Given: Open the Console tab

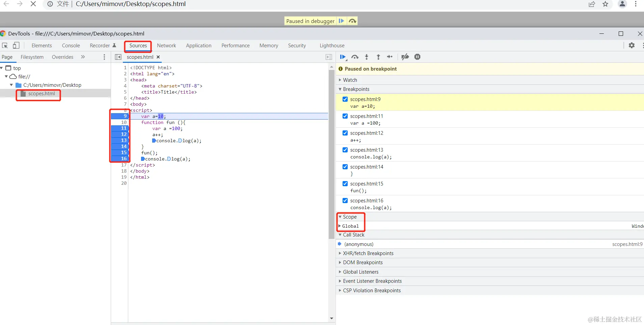Looking at the screenshot, I should click(x=71, y=46).
